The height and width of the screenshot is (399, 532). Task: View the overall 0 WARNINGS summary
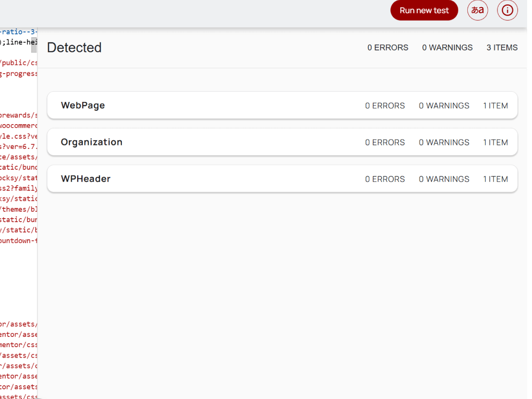pyautogui.click(x=447, y=47)
